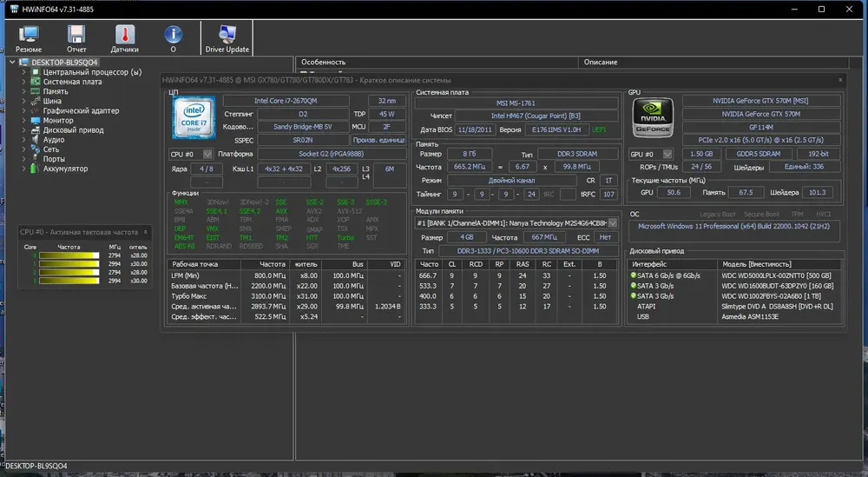Click the Отчет report toolbar icon
This screenshot has height=477, width=868.
tap(76, 39)
